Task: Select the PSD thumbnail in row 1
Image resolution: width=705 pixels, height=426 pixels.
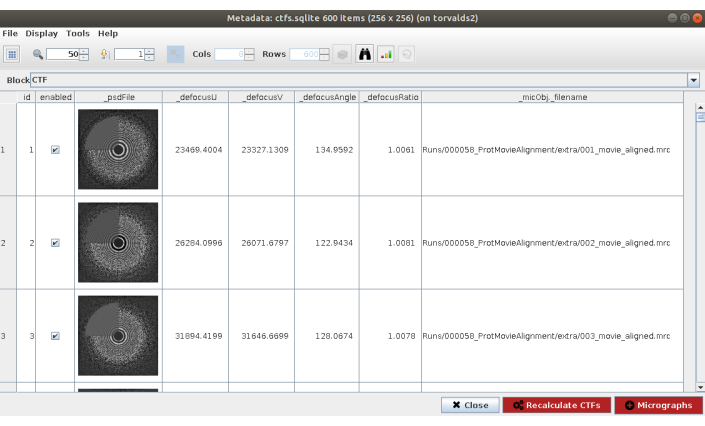Action: click(x=118, y=149)
